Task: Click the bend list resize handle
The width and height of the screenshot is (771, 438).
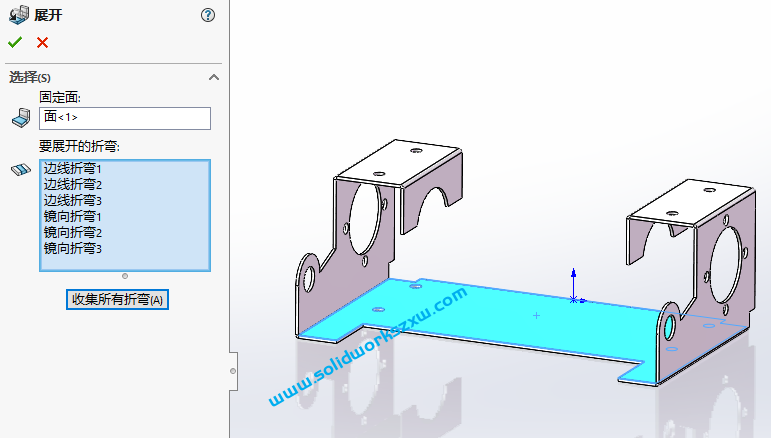Action: coord(125,276)
